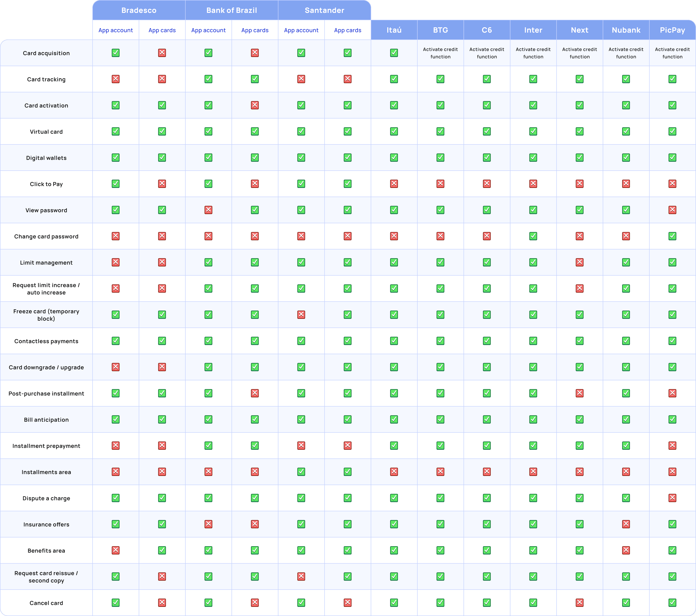Click red X for Bradesco App cards Card acquisition

point(162,53)
